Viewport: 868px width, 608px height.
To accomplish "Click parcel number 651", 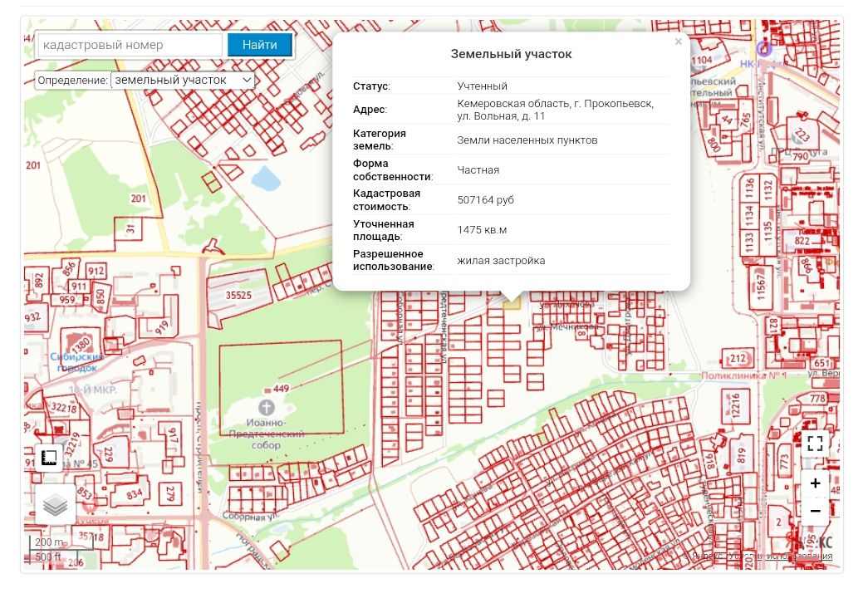I will click(821, 363).
